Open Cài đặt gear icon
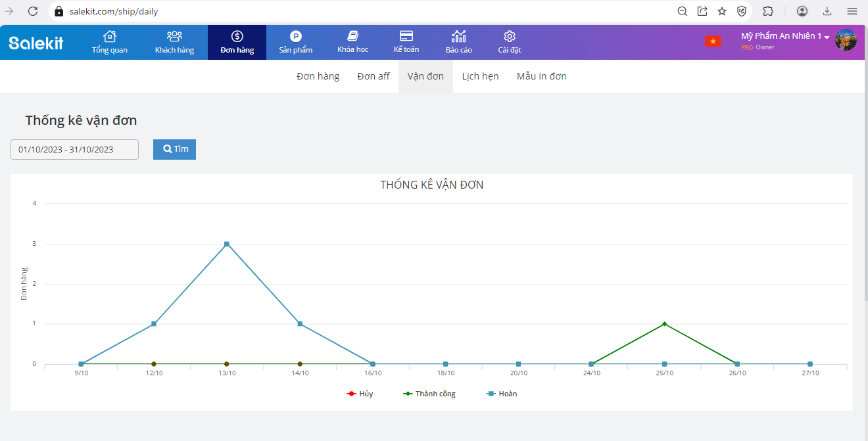The height and width of the screenshot is (441, 868). click(509, 37)
